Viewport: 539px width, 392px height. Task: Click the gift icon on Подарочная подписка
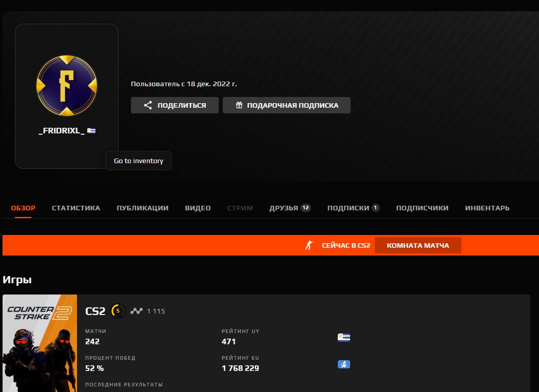click(x=239, y=105)
